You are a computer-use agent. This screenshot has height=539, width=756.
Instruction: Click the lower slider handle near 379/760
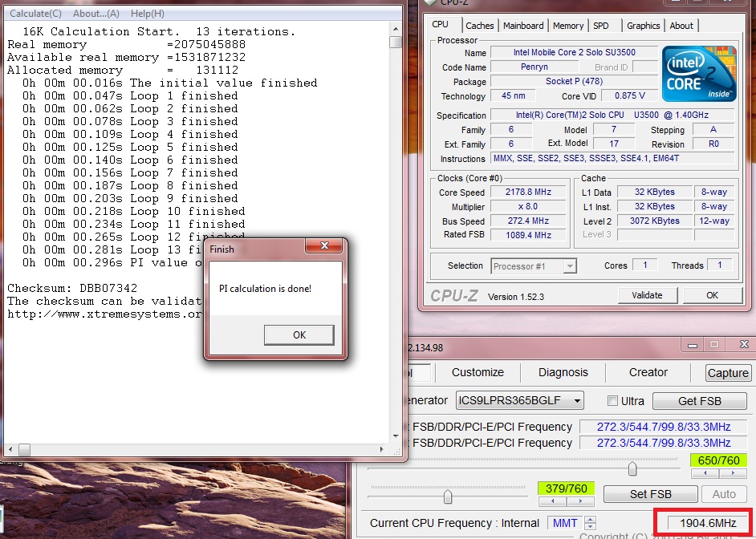point(448,496)
